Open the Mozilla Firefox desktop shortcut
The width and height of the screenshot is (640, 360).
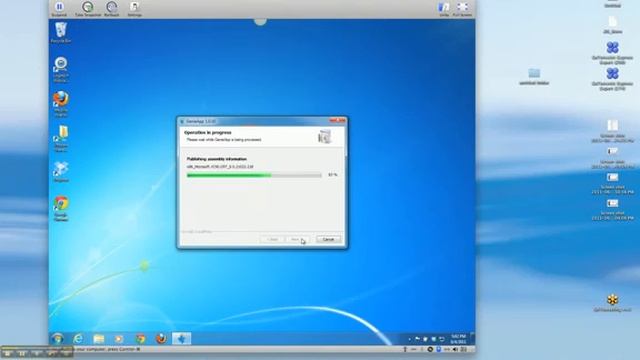point(61,104)
